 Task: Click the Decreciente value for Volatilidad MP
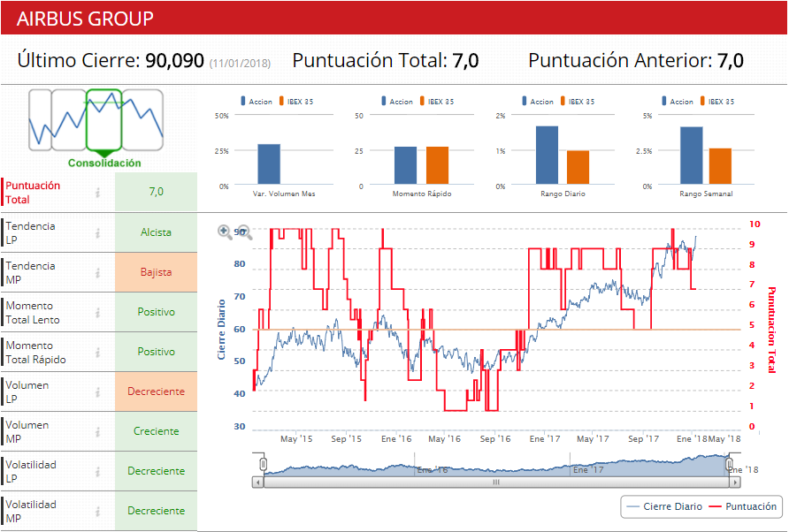click(x=156, y=511)
